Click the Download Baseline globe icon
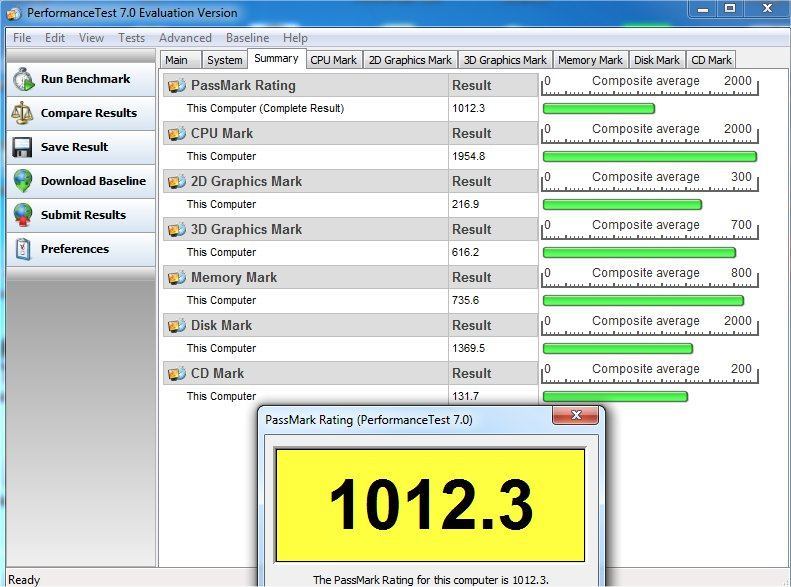The height and width of the screenshot is (587, 791). (23, 181)
